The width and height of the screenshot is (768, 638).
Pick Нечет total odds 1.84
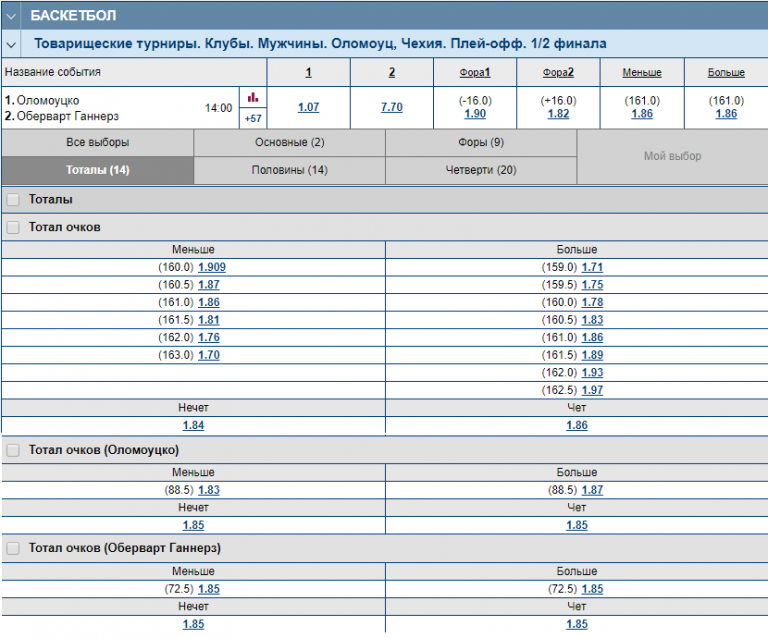193,425
